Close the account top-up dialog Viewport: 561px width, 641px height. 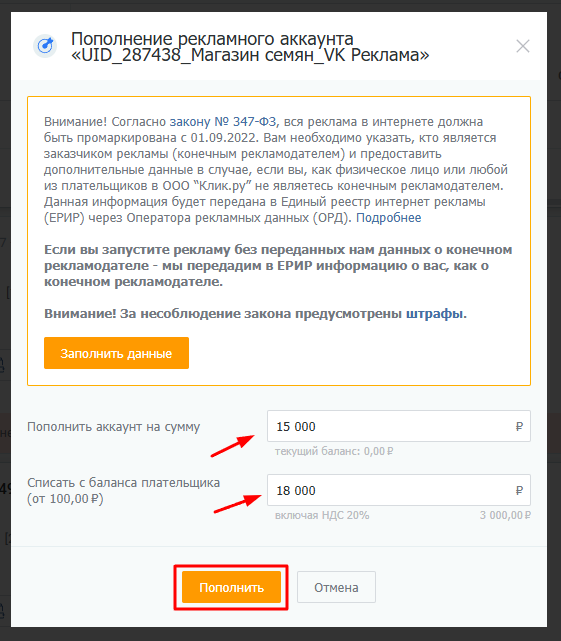523,46
